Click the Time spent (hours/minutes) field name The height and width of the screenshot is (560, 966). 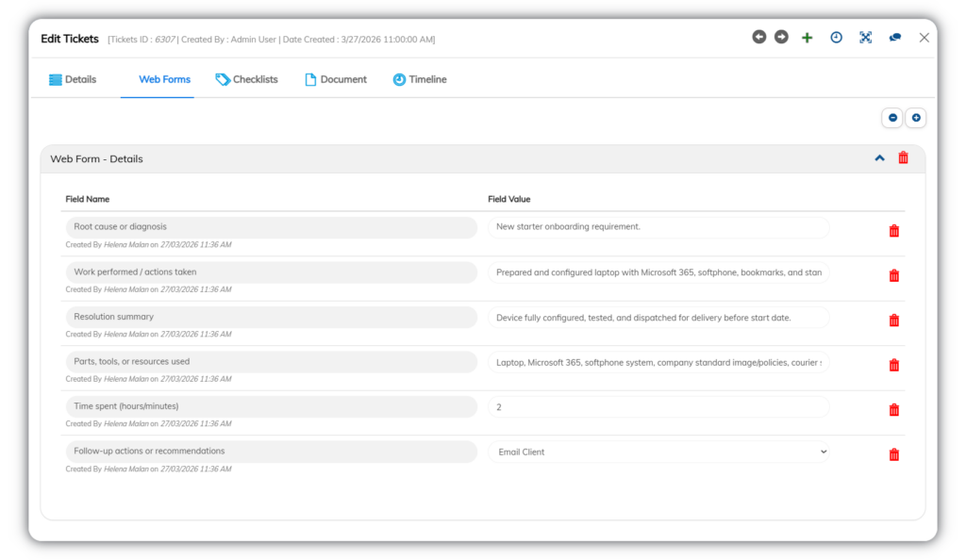(x=271, y=406)
